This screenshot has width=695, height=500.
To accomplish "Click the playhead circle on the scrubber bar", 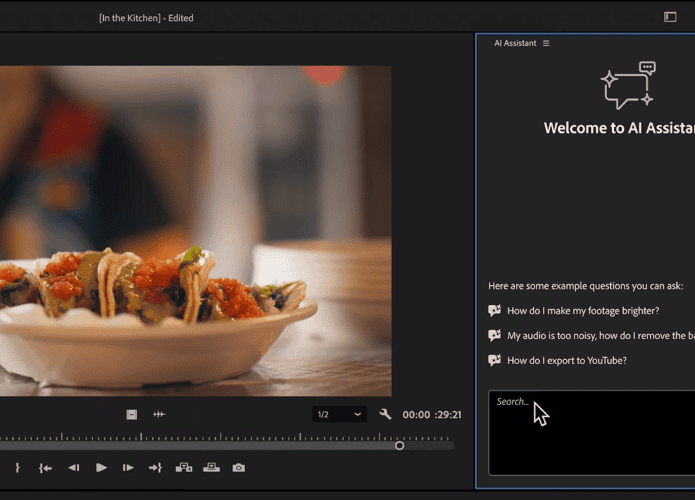I will point(399,445).
